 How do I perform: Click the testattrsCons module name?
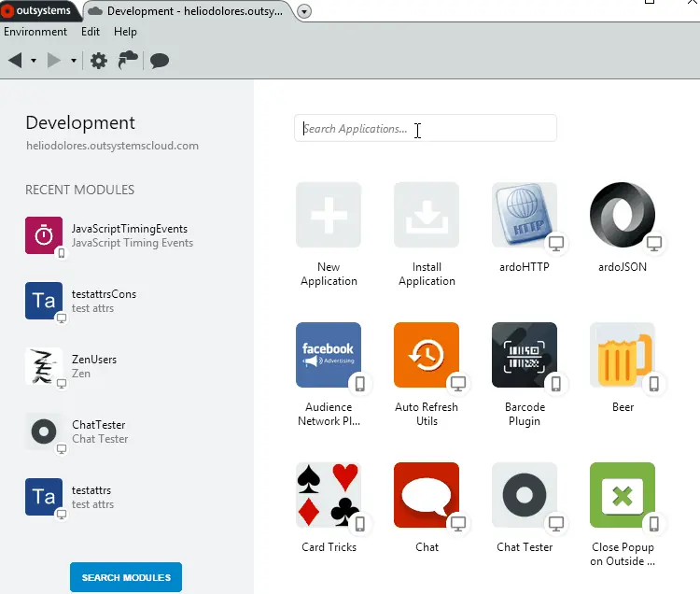104,294
